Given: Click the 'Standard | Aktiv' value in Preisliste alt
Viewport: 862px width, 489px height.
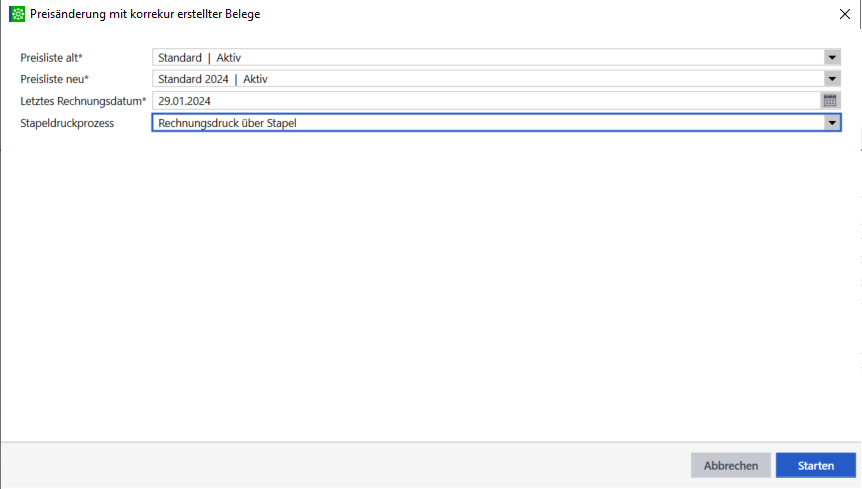Looking at the screenshot, I should (207, 57).
